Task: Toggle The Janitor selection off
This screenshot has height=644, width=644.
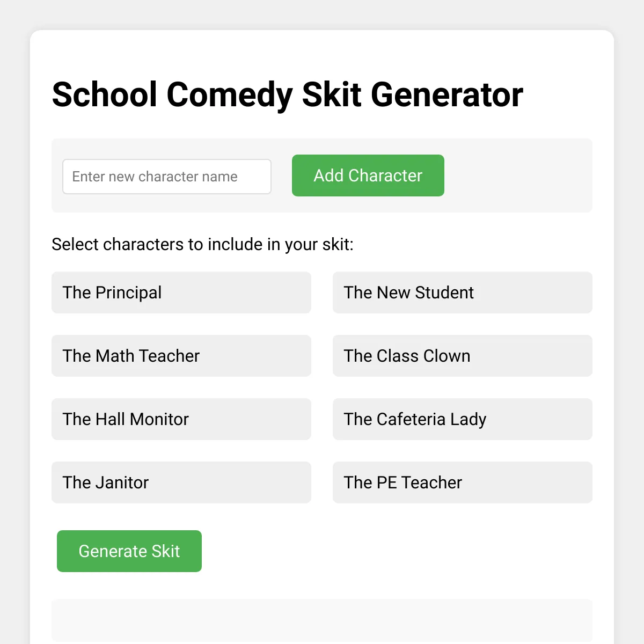Action: tap(181, 482)
